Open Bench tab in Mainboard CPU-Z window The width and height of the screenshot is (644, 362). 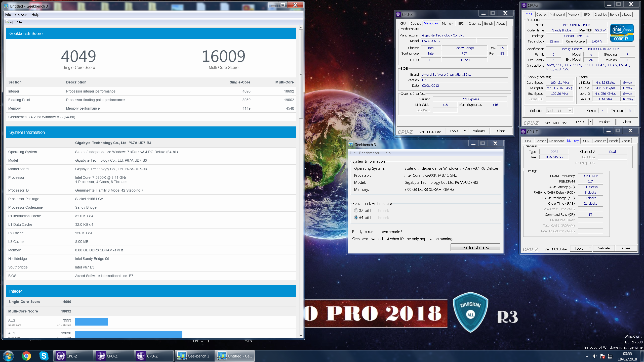coord(489,23)
